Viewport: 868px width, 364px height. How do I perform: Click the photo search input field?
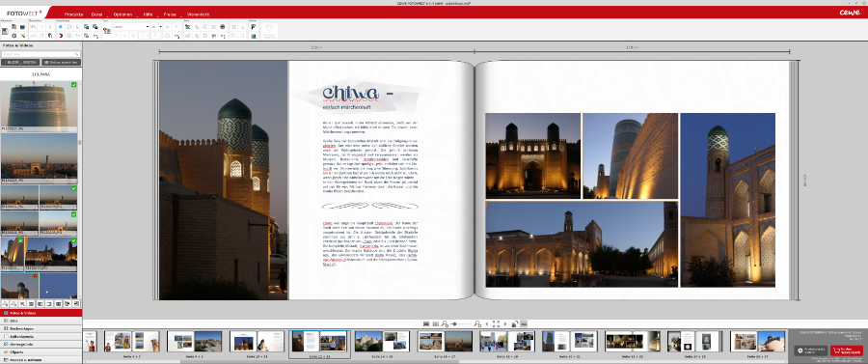click(41, 54)
